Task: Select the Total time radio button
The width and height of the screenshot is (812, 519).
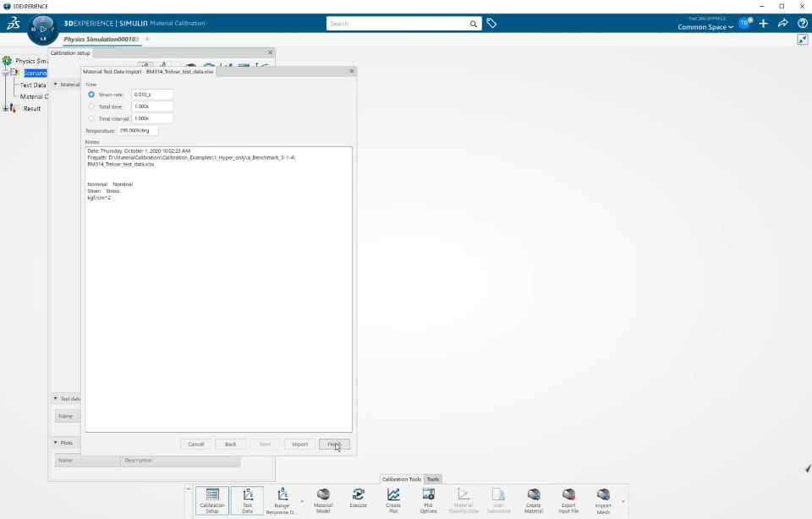Action: 91,107
